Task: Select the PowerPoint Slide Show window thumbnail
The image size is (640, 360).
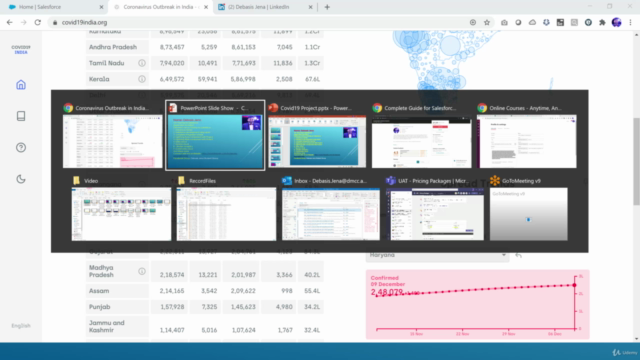Action: [x=215, y=141]
